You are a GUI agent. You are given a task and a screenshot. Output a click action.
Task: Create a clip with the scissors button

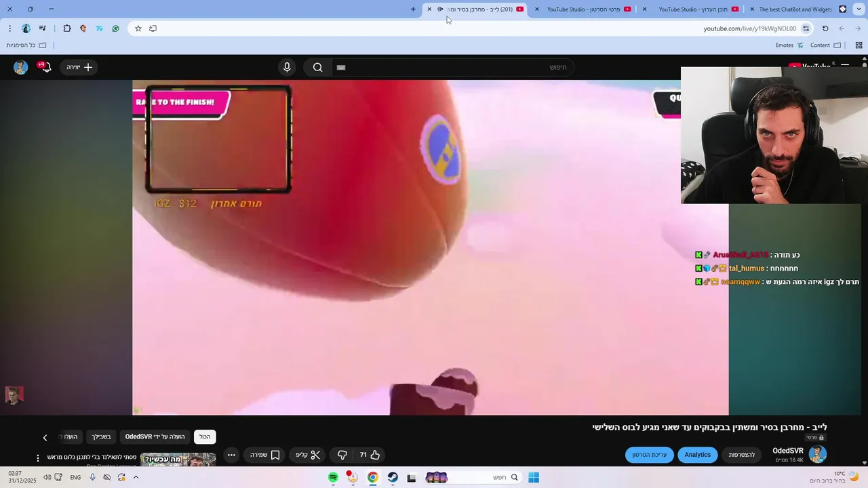click(x=308, y=455)
